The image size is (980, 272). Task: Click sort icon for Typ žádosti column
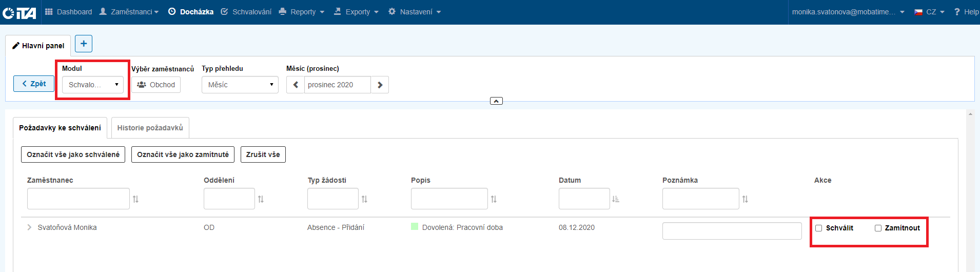[364, 199]
